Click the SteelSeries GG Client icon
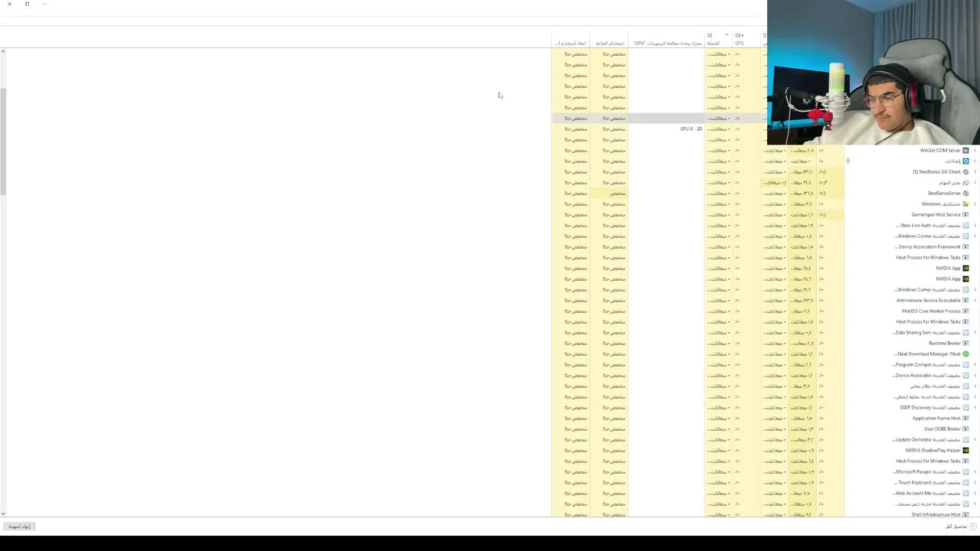Image resolution: width=980 pixels, height=551 pixels. [965, 171]
